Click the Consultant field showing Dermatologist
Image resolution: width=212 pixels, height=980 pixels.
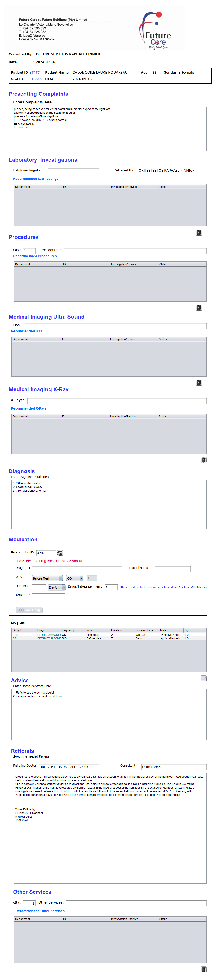[173, 766]
